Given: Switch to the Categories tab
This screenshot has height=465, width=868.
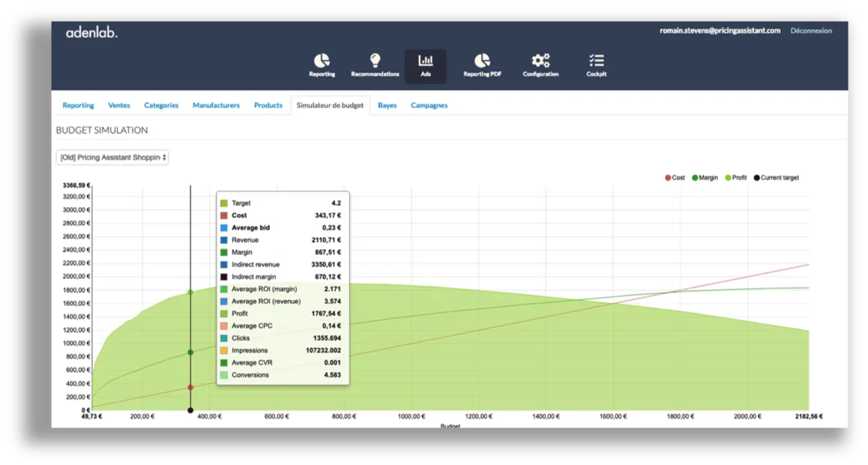Looking at the screenshot, I should [161, 105].
